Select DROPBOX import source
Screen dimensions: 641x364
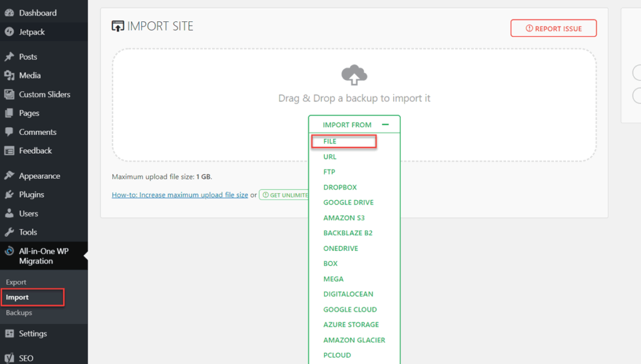click(340, 187)
